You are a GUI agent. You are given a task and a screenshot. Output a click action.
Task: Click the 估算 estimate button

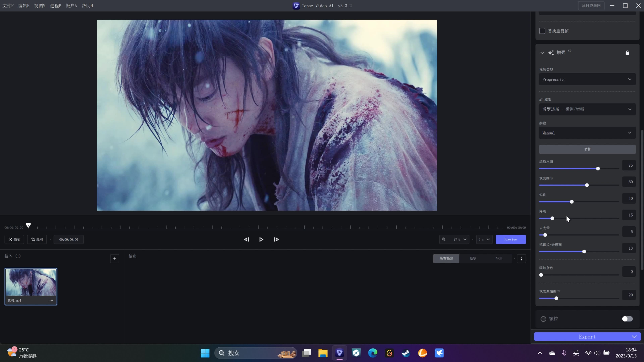[x=587, y=149]
